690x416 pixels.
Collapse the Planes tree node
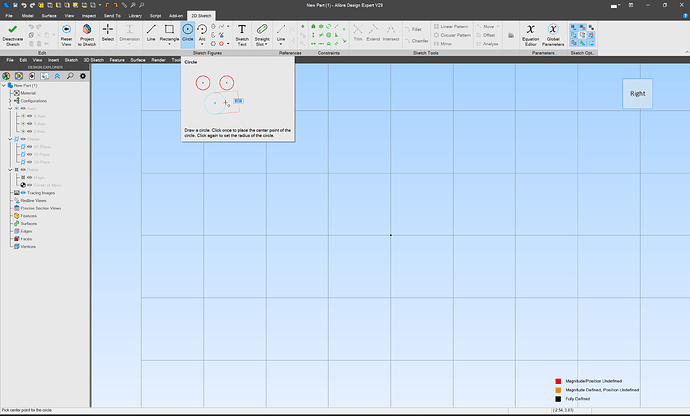[10, 139]
